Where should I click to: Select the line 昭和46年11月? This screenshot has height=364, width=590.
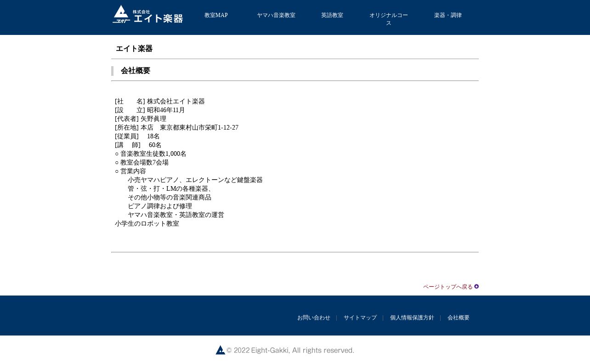pos(166,110)
